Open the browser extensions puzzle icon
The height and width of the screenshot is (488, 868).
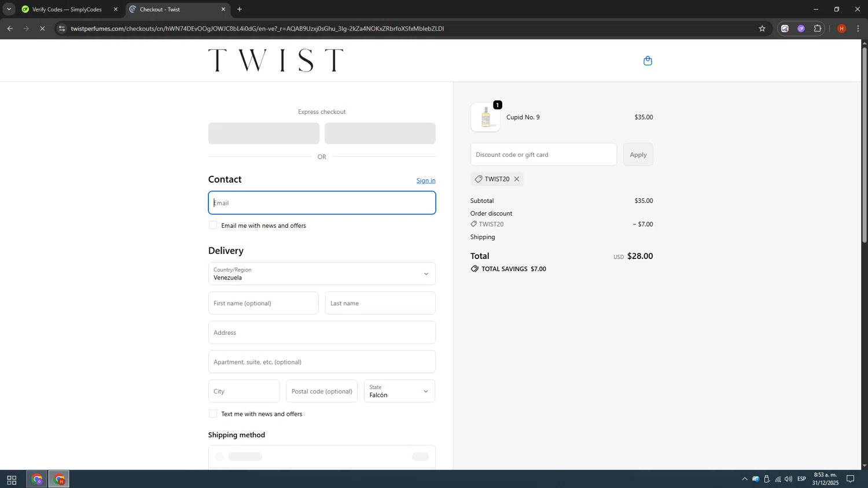(818, 28)
